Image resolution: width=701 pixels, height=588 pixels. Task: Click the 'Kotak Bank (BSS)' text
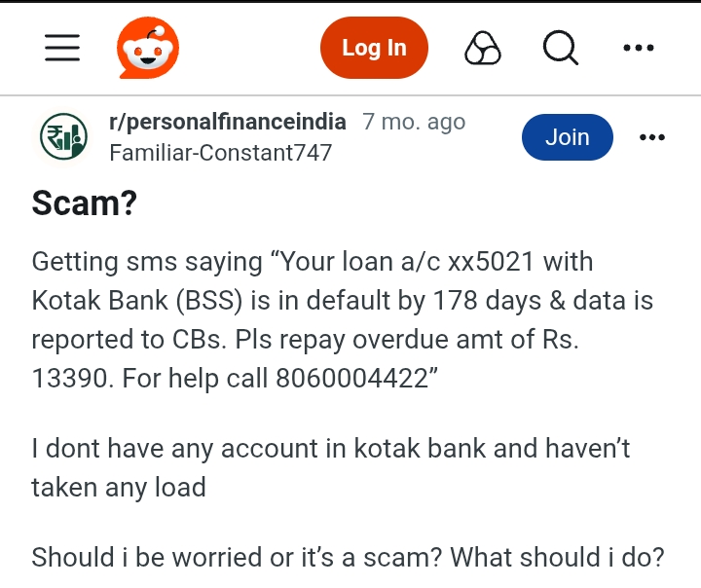click(x=137, y=300)
